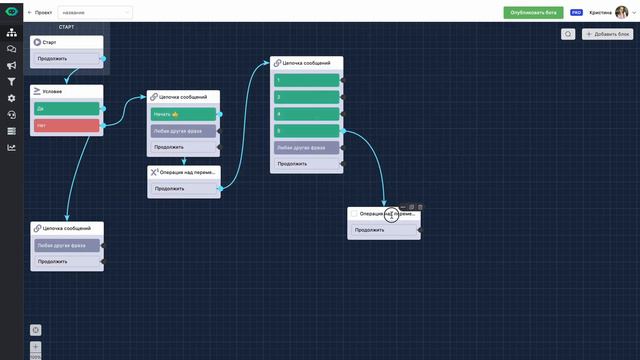
Task: Open the gear settings sidebar icon
Action: coord(11,98)
